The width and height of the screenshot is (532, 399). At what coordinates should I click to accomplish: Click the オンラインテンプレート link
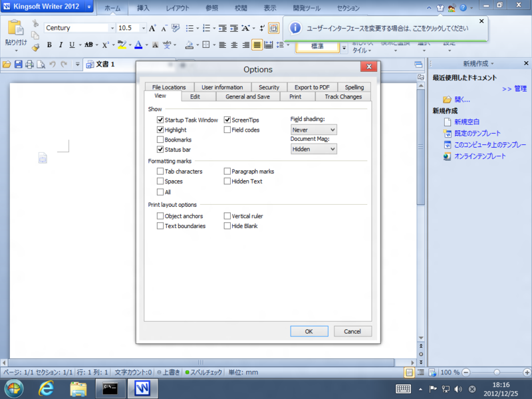tap(479, 156)
